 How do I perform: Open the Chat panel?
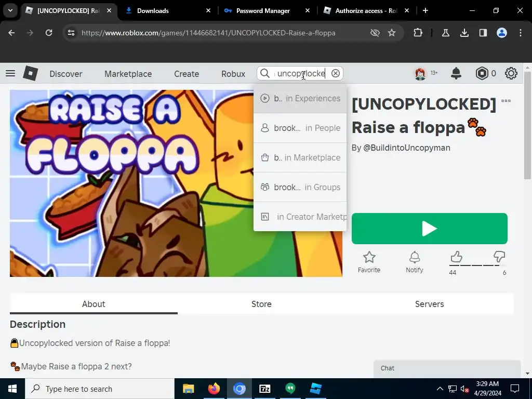pyautogui.click(x=447, y=368)
